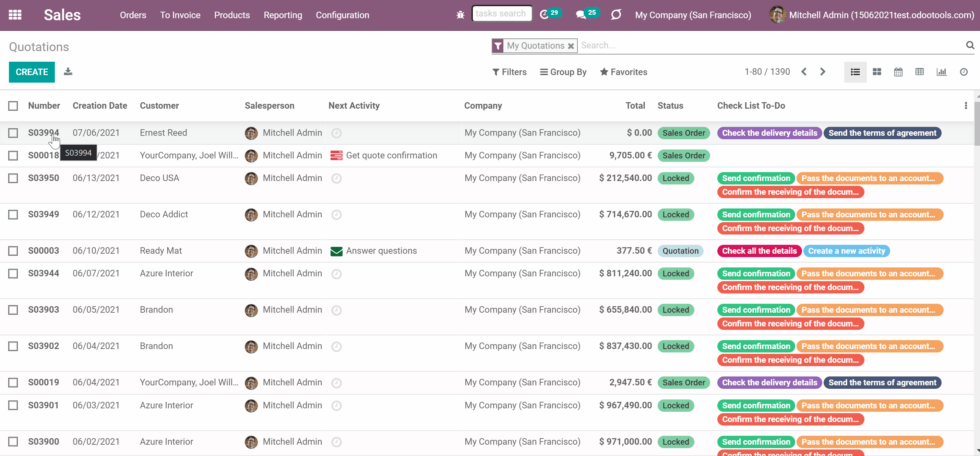The height and width of the screenshot is (456, 980).
Task: Switch to the graph view icon
Action: pyautogui.click(x=942, y=72)
